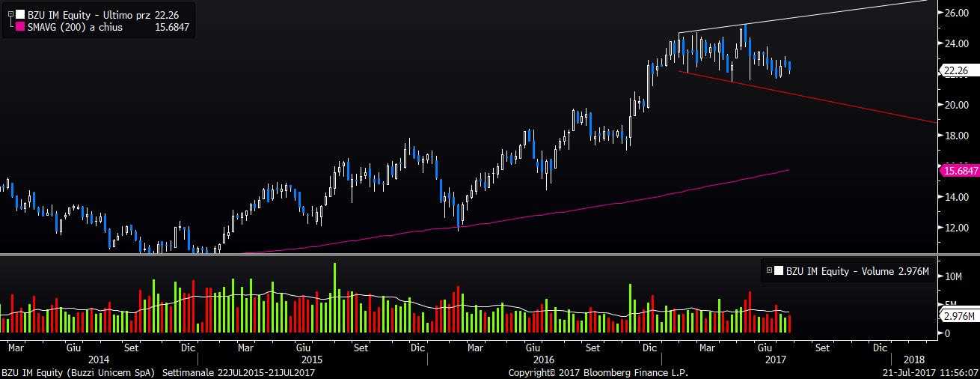Click the white swatch in Volume legend
The height and width of the screenshot is (379, 980).
(x=780, y=271)
